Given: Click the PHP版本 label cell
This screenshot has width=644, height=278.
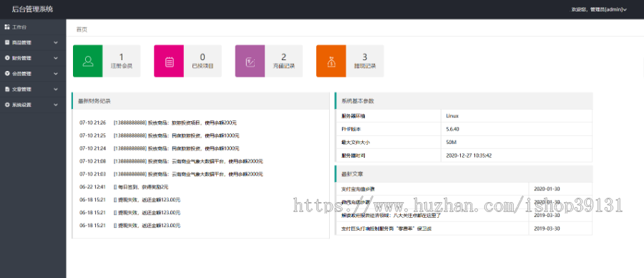Looking at the screenshot, I should pos(388,129).
